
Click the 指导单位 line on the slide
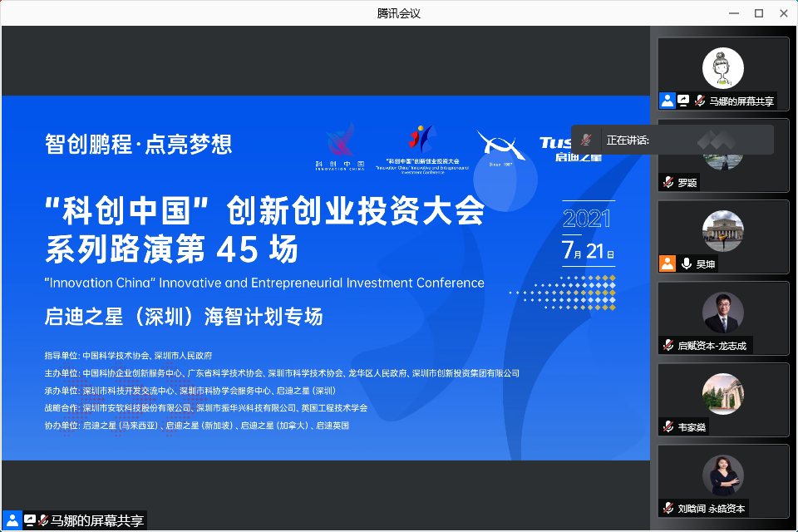(x=128, y=355)
